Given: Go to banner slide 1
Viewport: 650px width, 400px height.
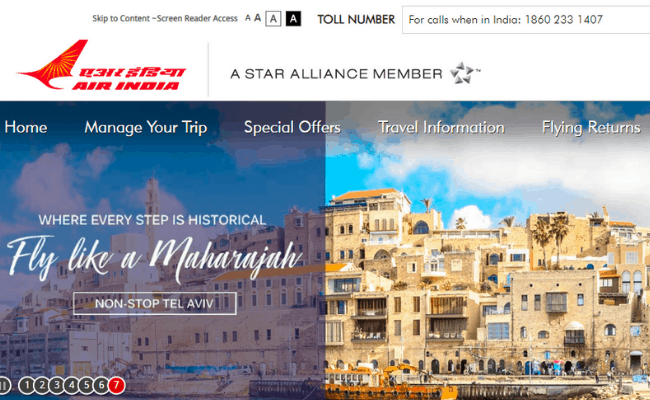Looking at the screenshot, I should 27,385.
